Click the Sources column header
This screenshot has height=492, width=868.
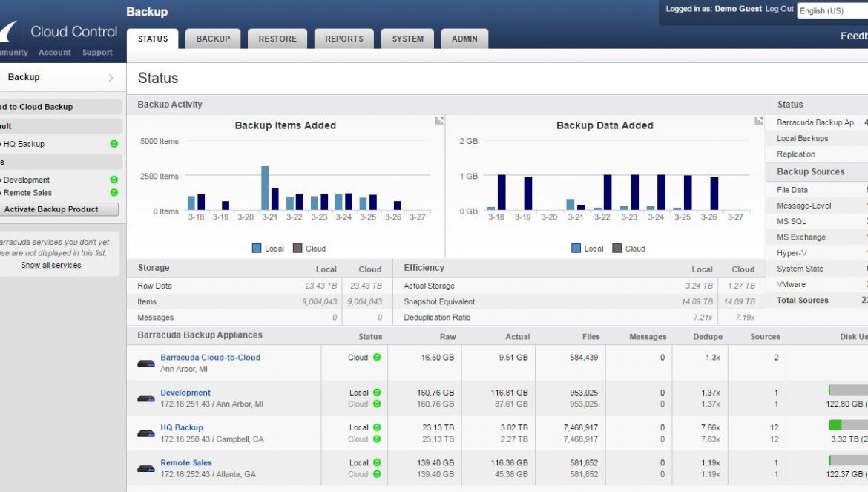[765, 336]
